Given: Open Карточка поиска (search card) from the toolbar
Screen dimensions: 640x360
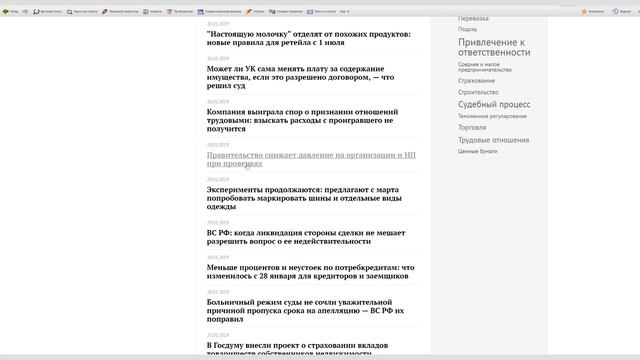Looking at the screenshot, I should (82, 11).
